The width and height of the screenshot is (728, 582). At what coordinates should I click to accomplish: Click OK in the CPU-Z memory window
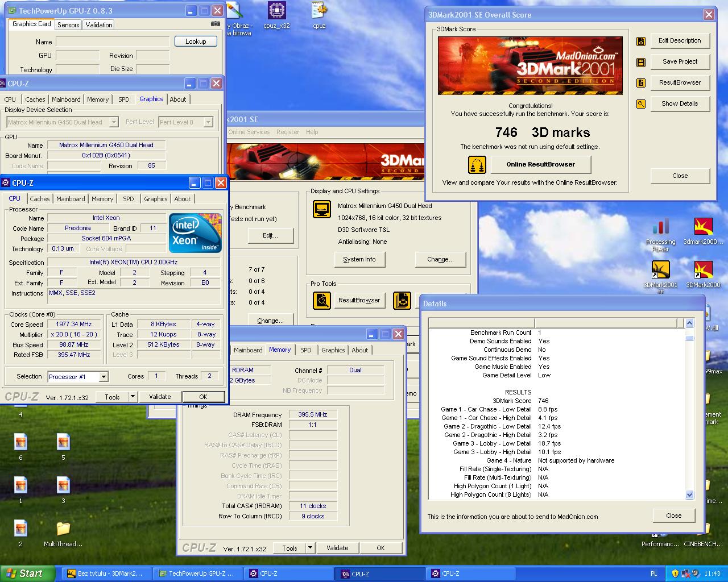pyautogui.click(x=380, y=548)
